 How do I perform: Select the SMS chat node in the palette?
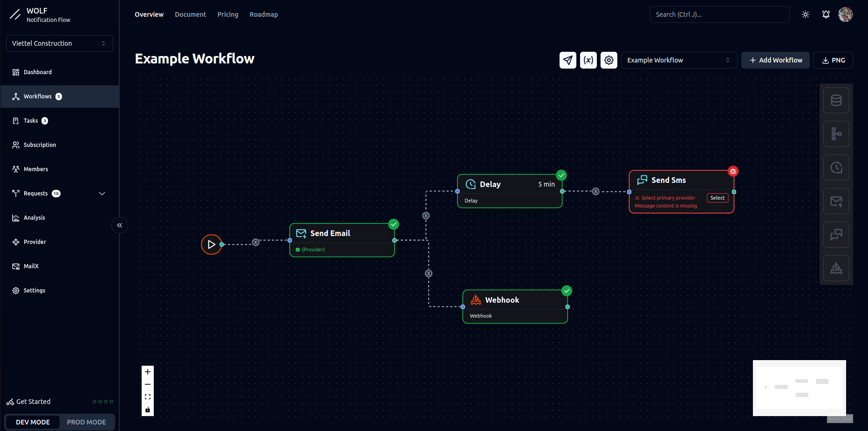coord(836,235)
